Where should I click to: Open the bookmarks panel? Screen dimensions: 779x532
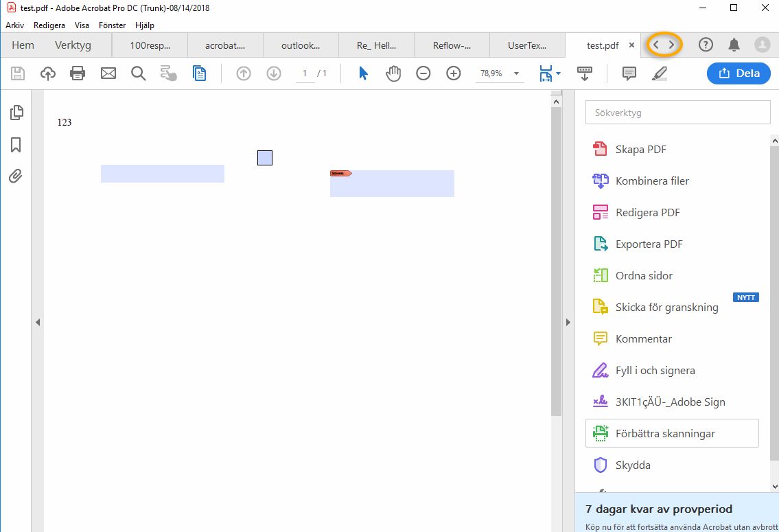tap(16, 145)
